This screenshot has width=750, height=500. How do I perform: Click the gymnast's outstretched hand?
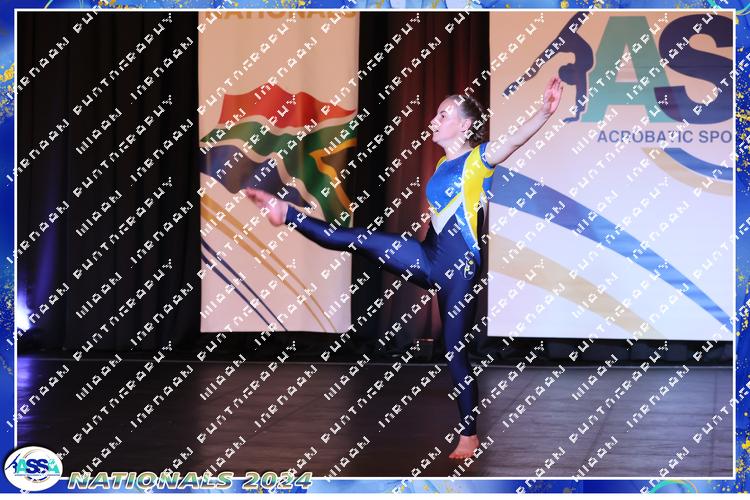[x=553, y=91]
